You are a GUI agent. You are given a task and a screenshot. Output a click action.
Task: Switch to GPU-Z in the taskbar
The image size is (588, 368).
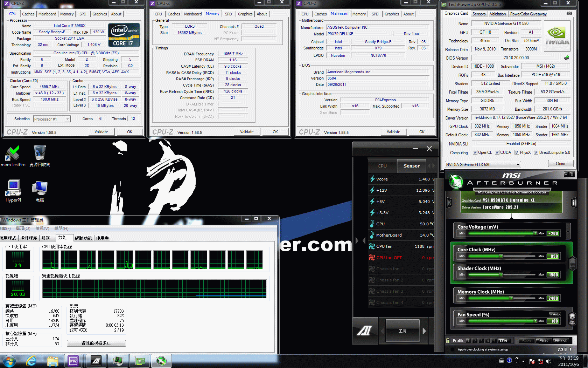tap(140, 361)
